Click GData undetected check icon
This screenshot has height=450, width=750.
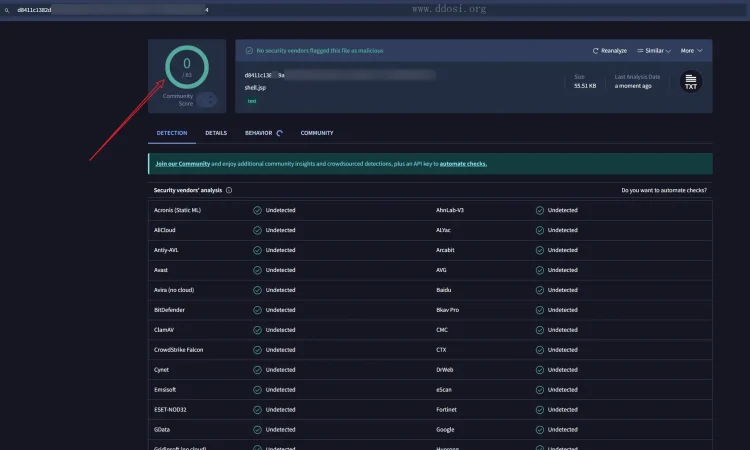pos(257,430)
